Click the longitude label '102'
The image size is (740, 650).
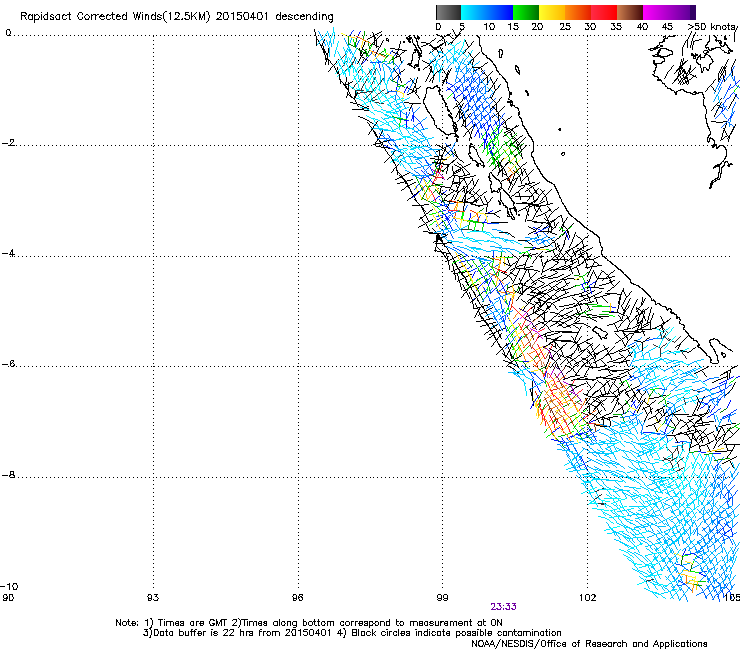587,598
